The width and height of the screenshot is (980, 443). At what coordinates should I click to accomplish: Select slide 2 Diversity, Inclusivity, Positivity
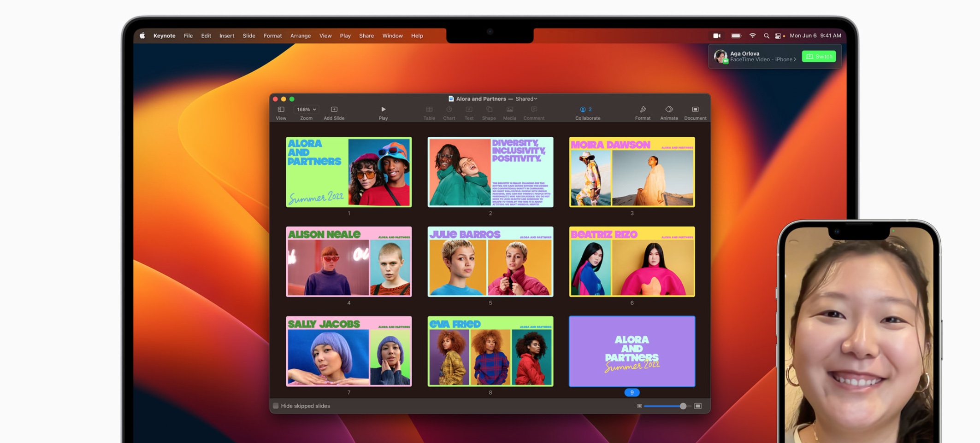coord(490,172)
